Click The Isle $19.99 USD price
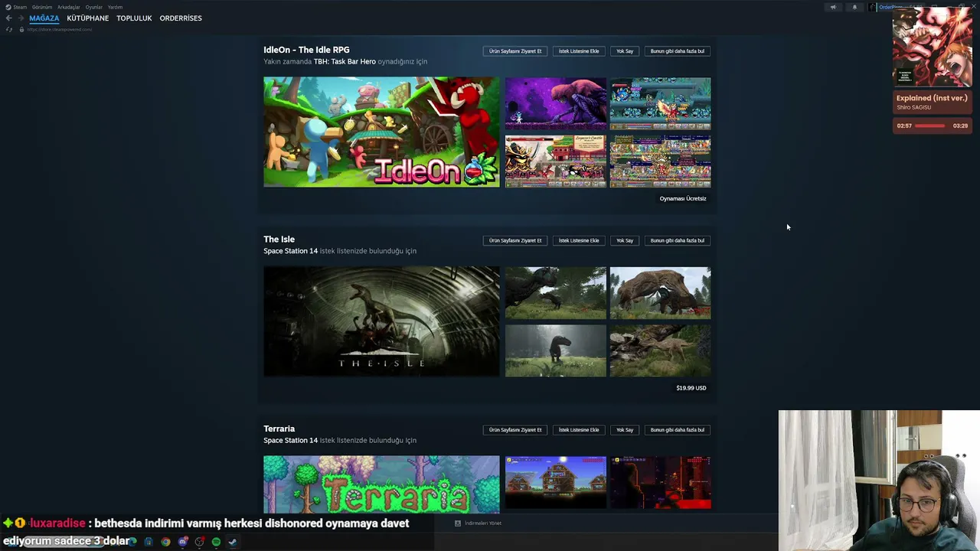980x551 pixels. [691, 388]
